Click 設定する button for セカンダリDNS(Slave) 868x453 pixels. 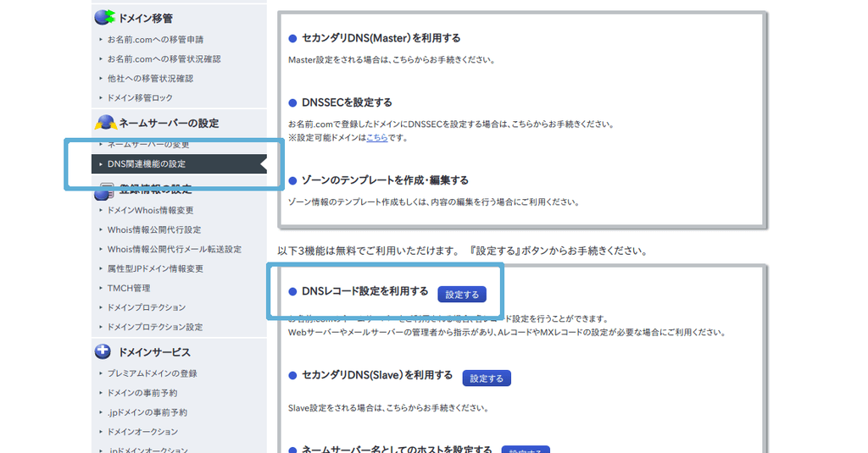[x=487, y=378]
